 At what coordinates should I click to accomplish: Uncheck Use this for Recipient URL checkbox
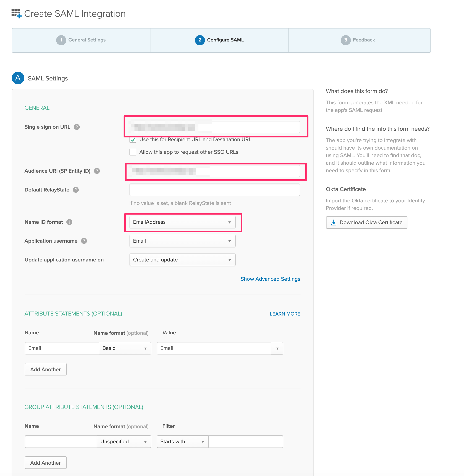[133, 140]
